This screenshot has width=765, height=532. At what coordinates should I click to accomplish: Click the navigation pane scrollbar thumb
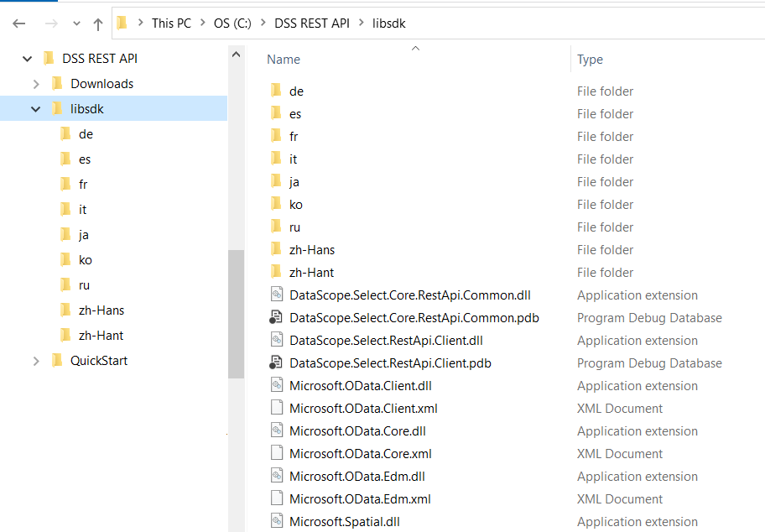click(x=237, y=315)
